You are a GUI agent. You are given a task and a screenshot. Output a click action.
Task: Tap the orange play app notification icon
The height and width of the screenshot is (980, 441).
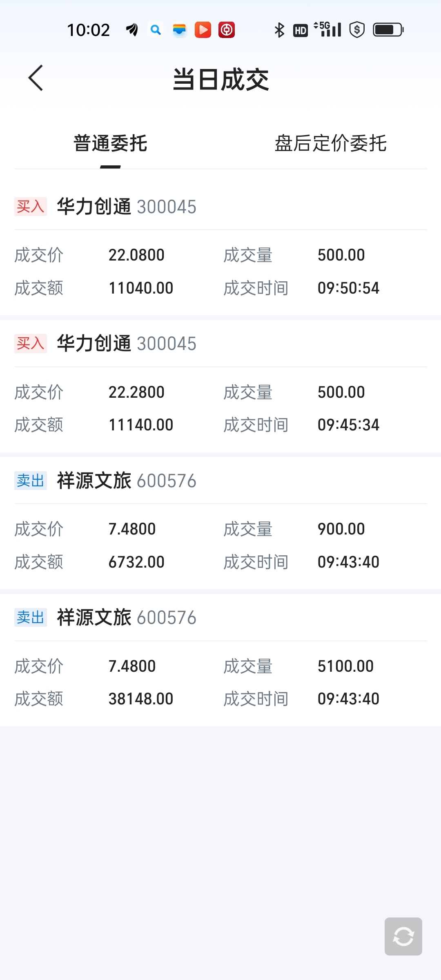pyautogui.click(x=203, y=30)
